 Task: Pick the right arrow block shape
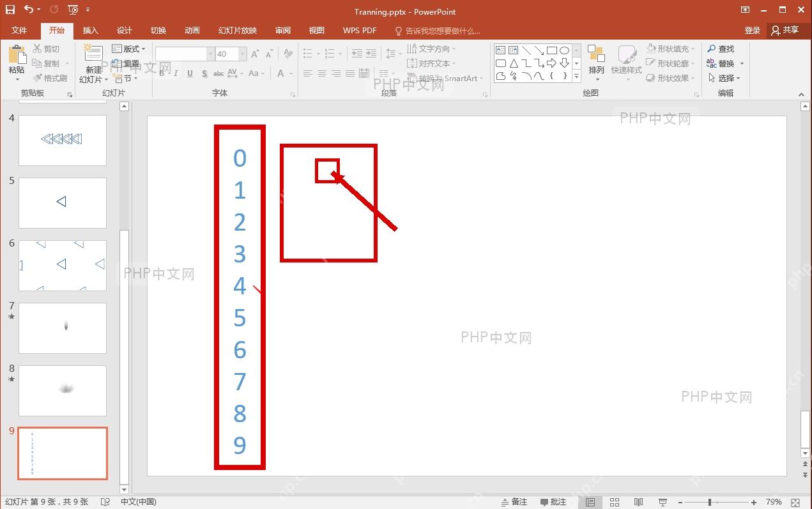(551, 63)
